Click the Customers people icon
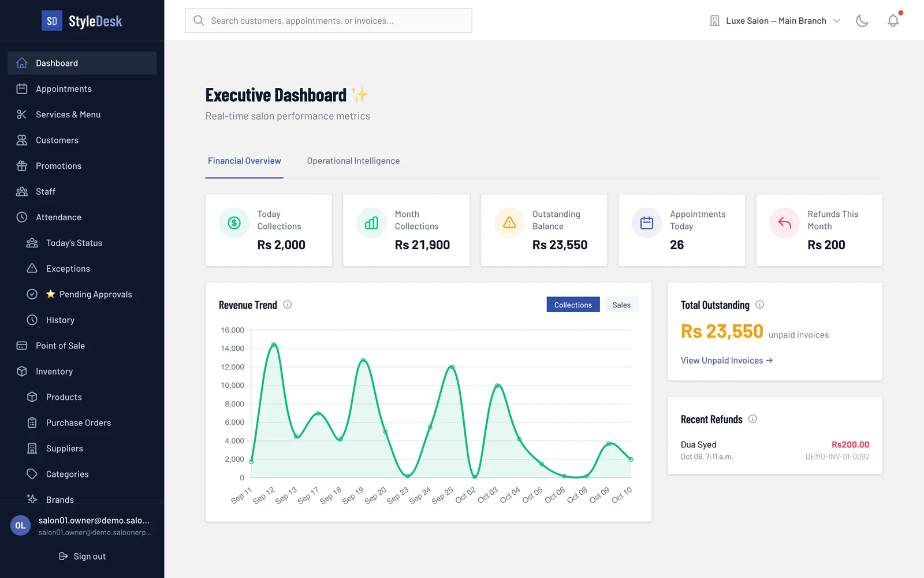This screenshot has height=578, width=924. [x=22, y=140]
